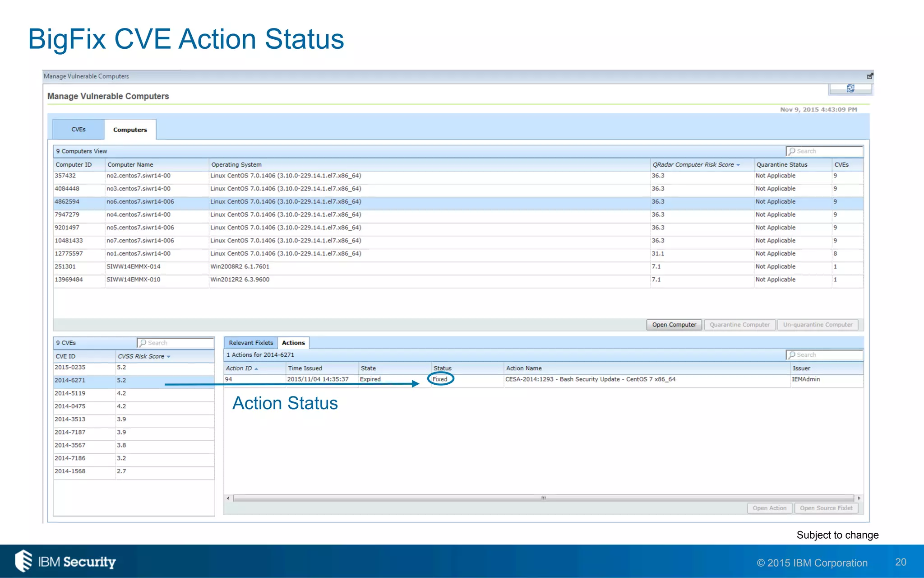924x578 pixels.
Task: Click the pop-out window icon in title bar
Action: coord(869,76)
